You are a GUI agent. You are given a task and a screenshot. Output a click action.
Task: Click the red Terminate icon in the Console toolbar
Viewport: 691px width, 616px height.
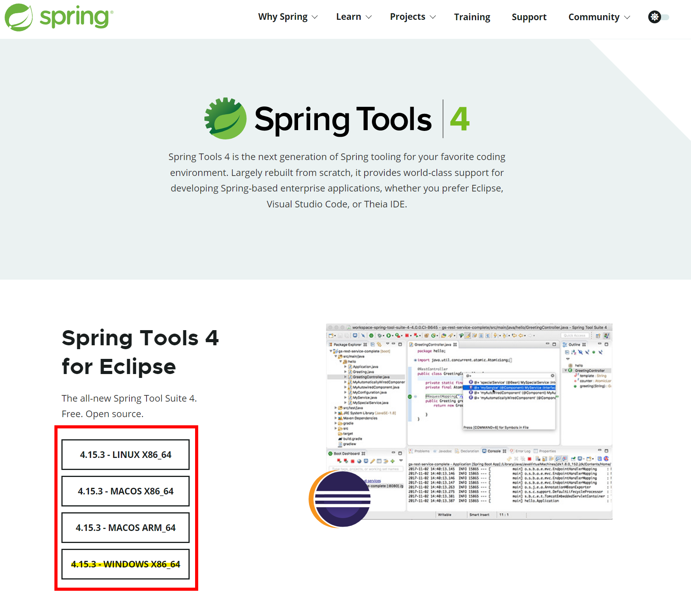(x=529, y=459)
